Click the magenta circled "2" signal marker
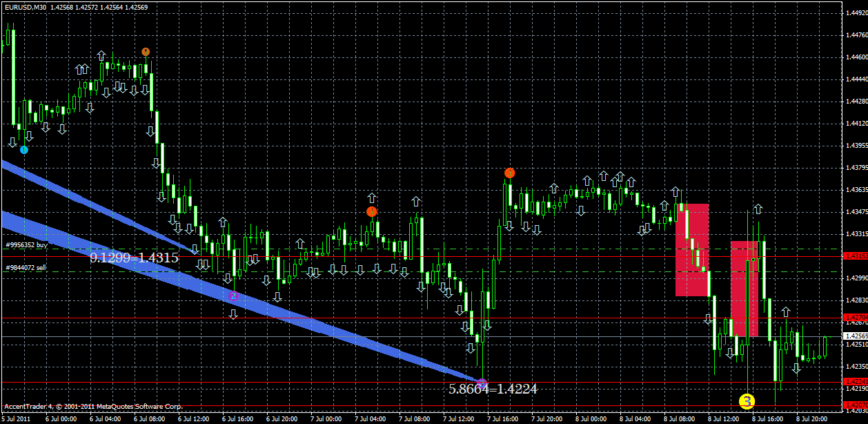 (x=234, y=294)
